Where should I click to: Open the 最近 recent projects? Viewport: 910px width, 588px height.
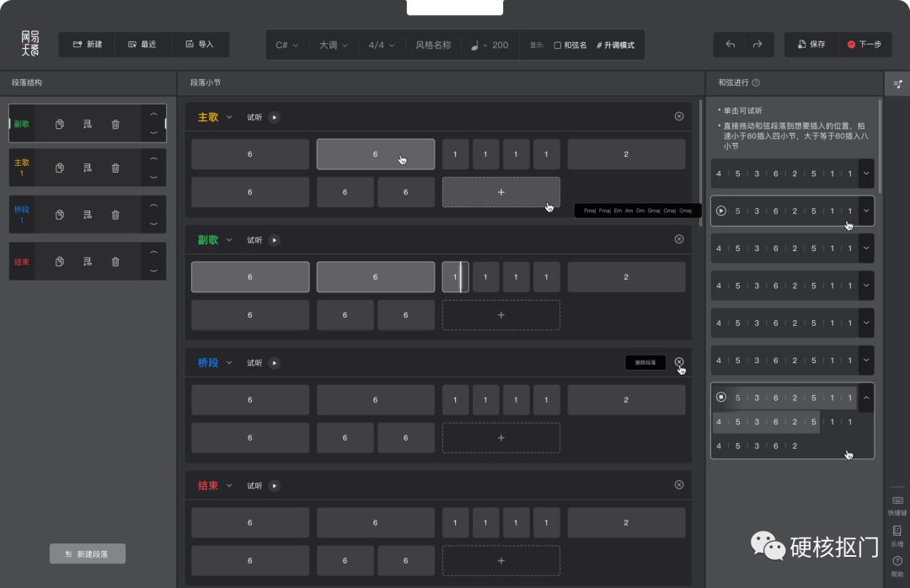pos(142,44)
